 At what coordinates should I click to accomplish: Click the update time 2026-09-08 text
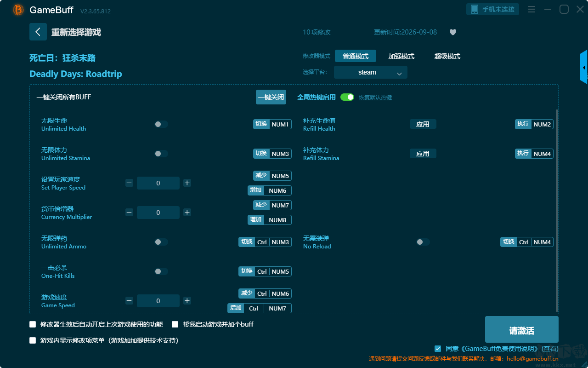point(406,32)
